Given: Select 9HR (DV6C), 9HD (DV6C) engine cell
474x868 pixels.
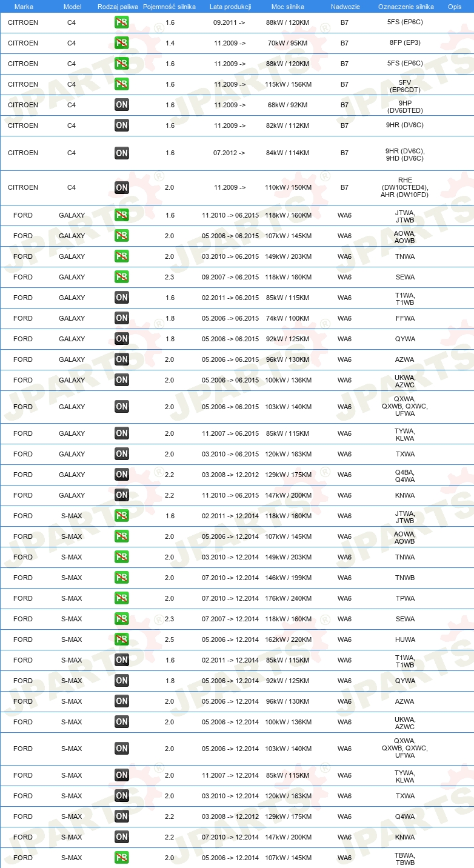Looking at the screenshot, I should [x=405, y=155].
